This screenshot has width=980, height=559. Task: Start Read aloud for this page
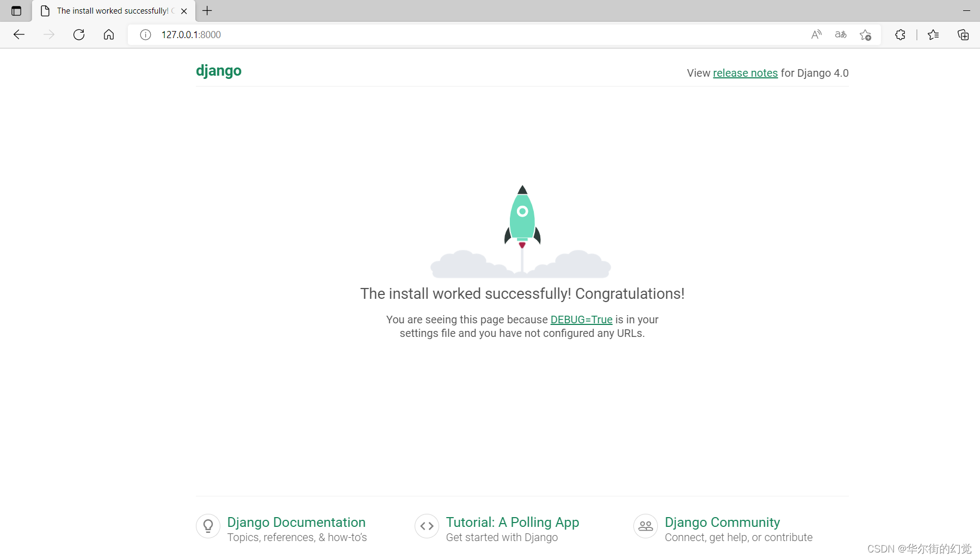click(816, 34)
